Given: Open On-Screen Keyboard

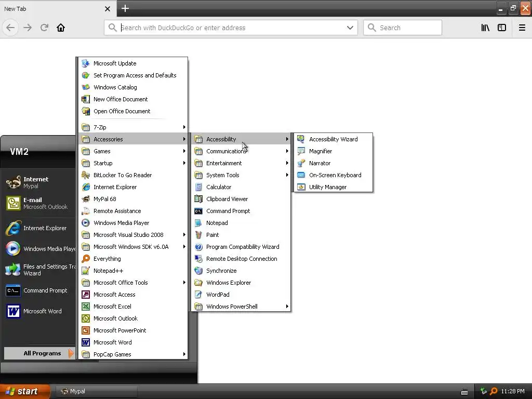Looking at the screenshot, I should click(x=334, y=175).
